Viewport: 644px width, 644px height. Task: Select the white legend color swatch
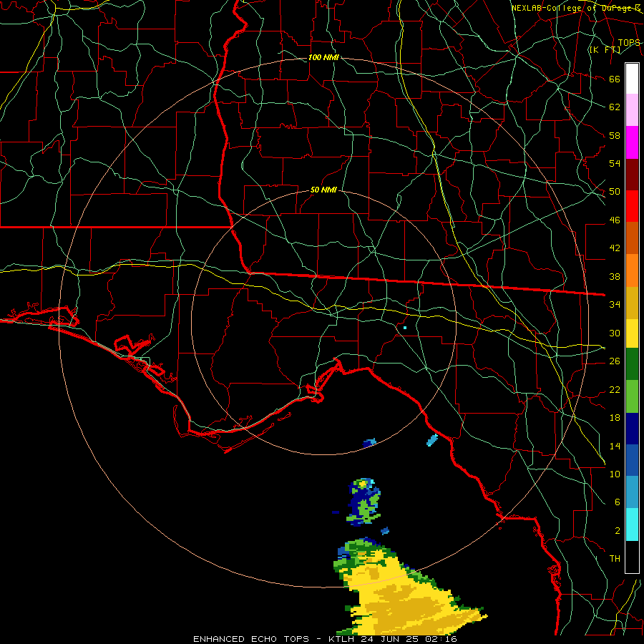point(632,79)
